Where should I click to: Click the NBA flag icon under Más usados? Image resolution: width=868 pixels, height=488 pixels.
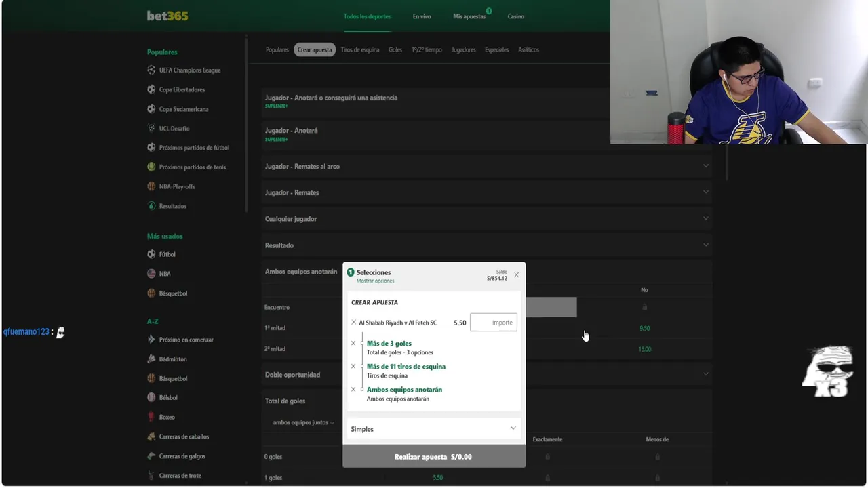coord(151,274)
